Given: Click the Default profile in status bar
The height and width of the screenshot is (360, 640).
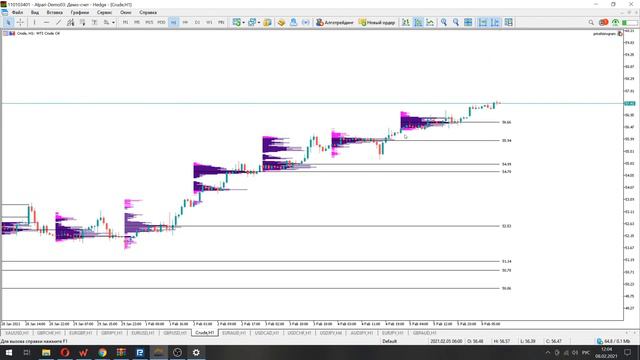Looking at the screenshot, I should coord(390,341).
